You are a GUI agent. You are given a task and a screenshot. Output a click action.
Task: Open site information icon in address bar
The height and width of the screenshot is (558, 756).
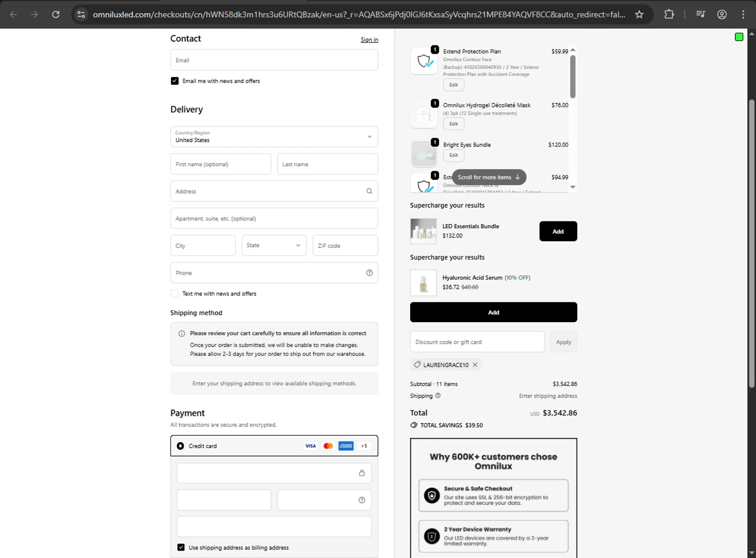tap(81, 14)
